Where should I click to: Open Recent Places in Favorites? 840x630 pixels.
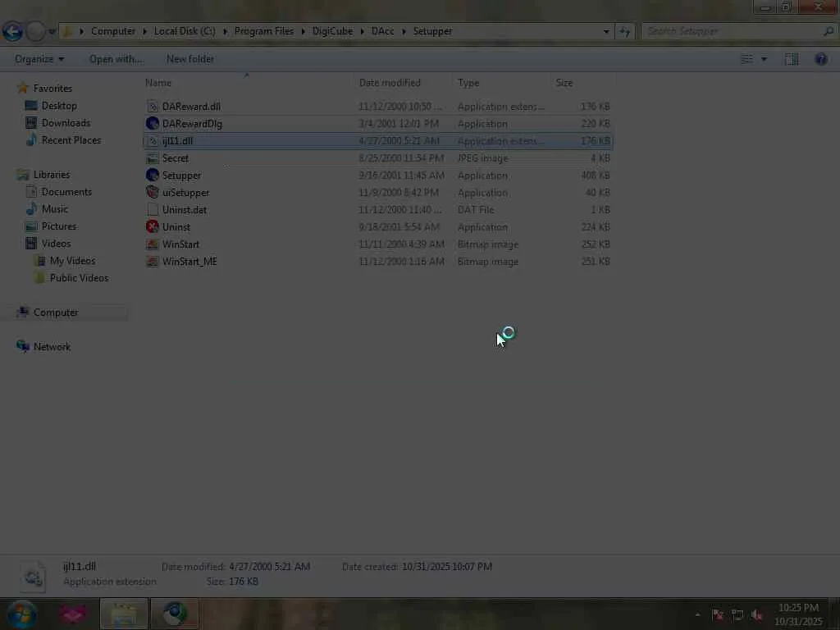71,139
